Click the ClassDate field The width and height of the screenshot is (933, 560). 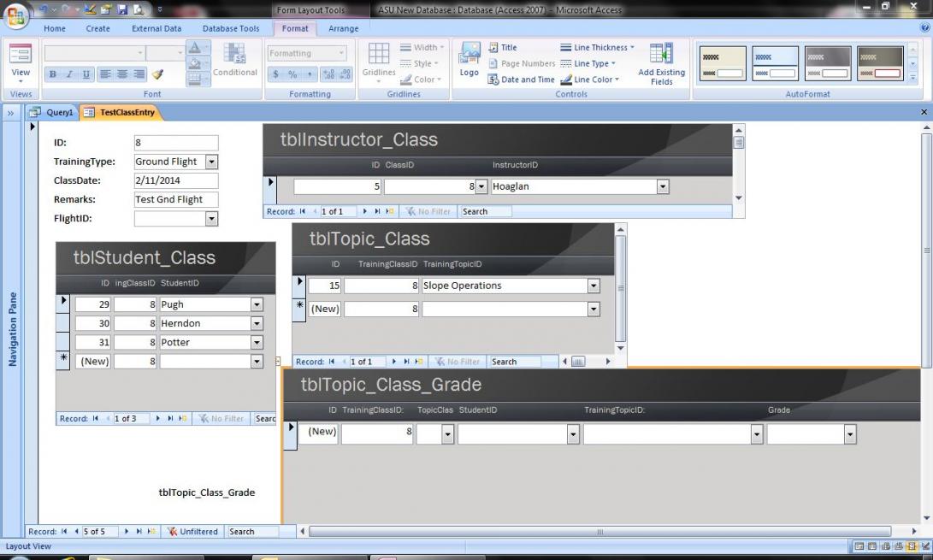(176, 180)
